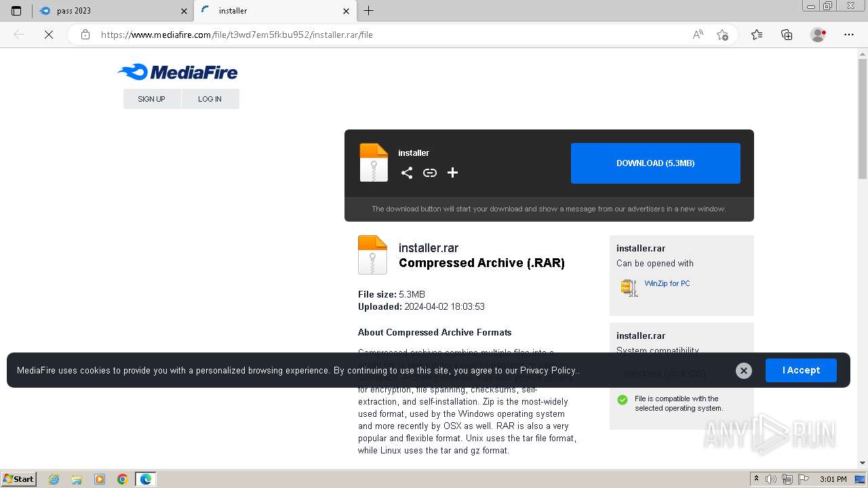
Task: Click the volume tray icon
Action: [771, 479]
